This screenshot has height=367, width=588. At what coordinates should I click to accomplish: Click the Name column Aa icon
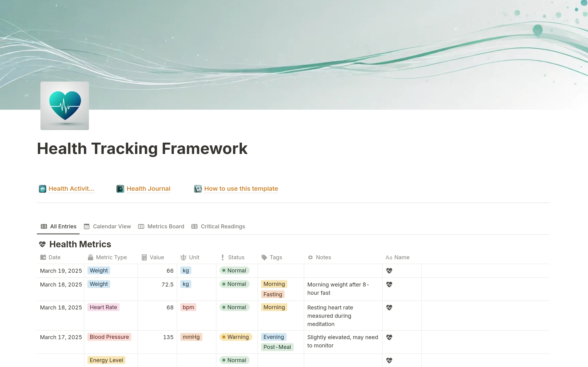389,257
